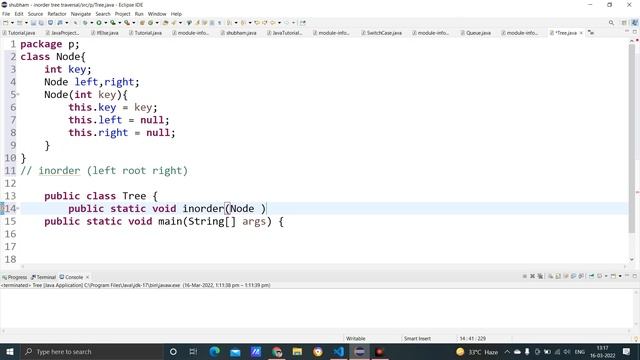Run the program with green Run button
Screen dimensions: 640x360
tap(99, 23)
